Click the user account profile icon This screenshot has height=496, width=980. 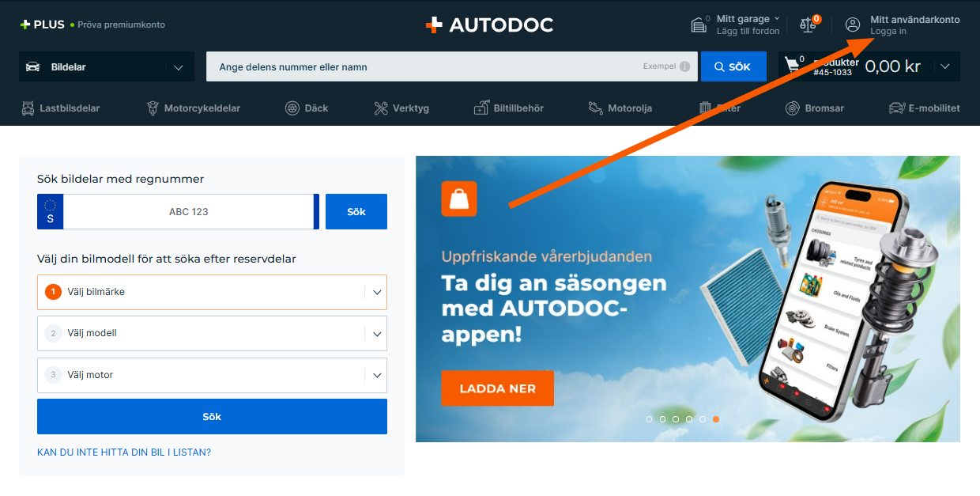pyautogui.click(x=853, y=25)
